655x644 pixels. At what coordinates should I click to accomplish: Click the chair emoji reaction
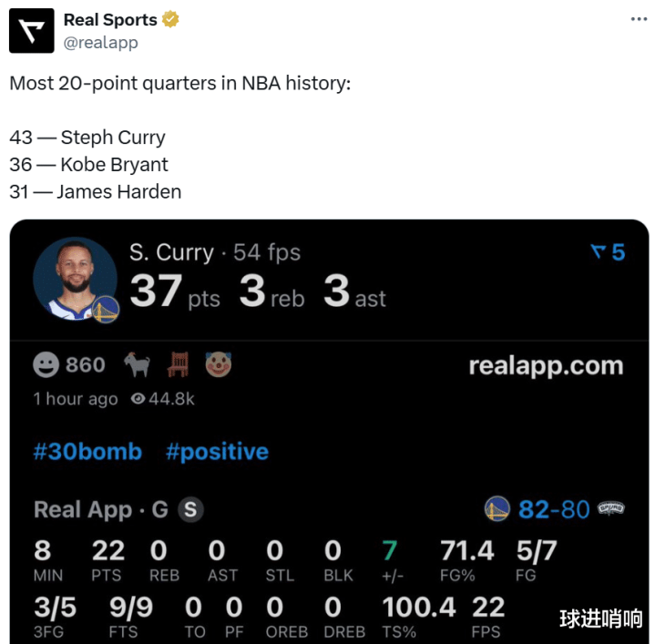178,365
